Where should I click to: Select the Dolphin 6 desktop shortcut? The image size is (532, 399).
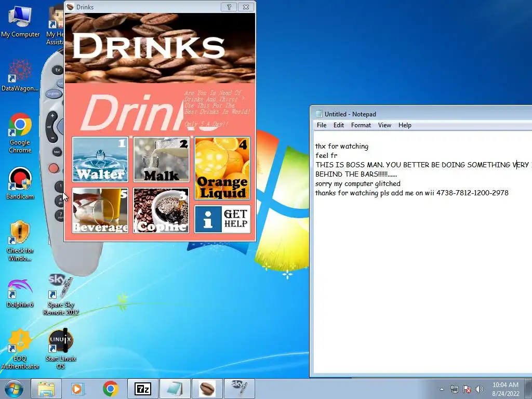[20, 294]
